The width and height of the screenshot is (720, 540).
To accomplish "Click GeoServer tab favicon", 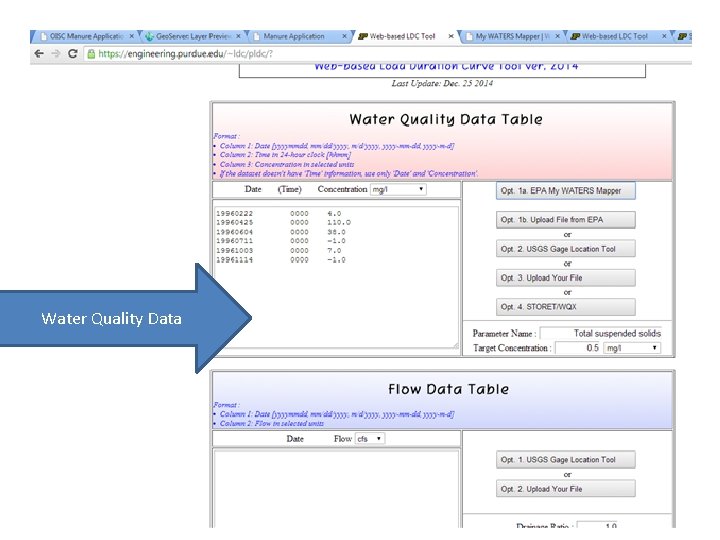I will point(149,36).
